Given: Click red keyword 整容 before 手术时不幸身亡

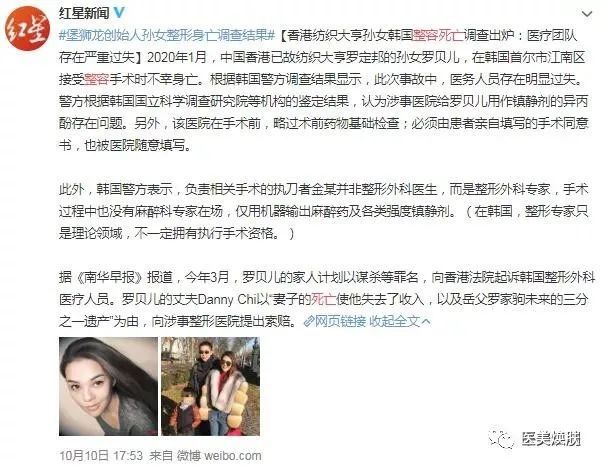Looking at the screenshot, I should [96, 79].
